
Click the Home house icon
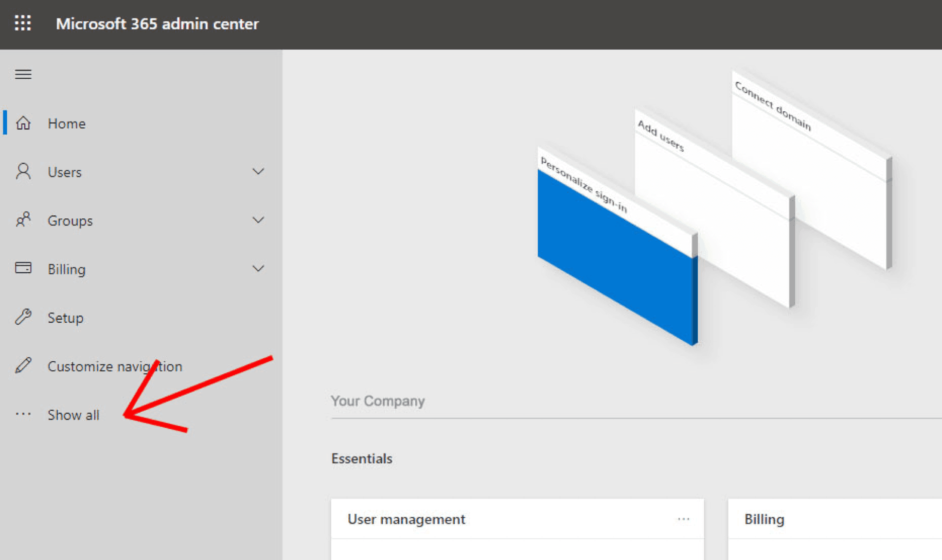tap(23, 123)
